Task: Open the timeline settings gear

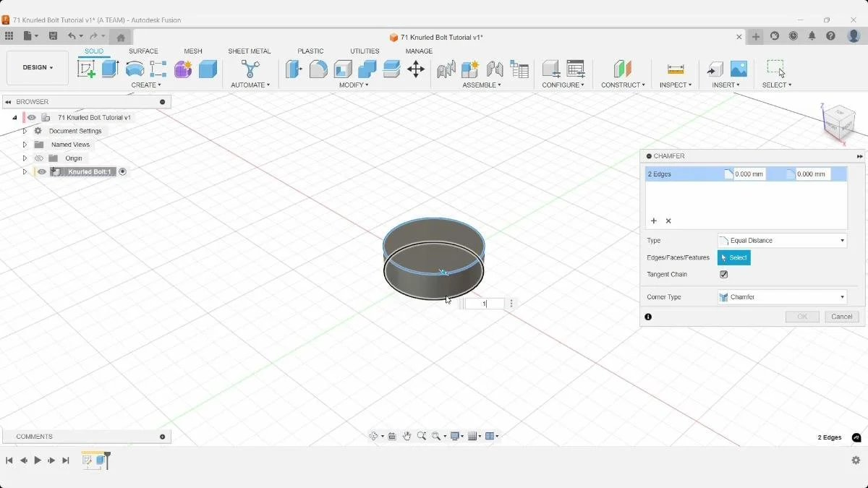Action: (856, 461)
